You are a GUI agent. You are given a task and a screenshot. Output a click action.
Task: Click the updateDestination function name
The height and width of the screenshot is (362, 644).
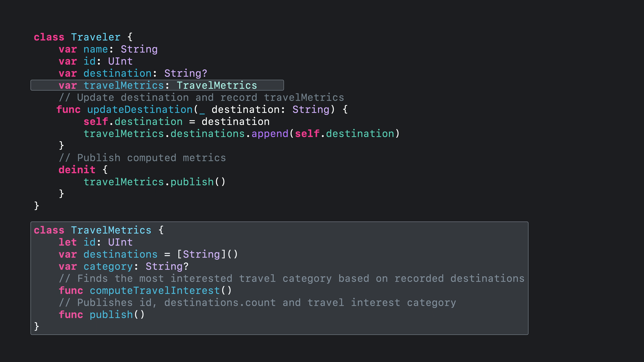coord(140,110)
